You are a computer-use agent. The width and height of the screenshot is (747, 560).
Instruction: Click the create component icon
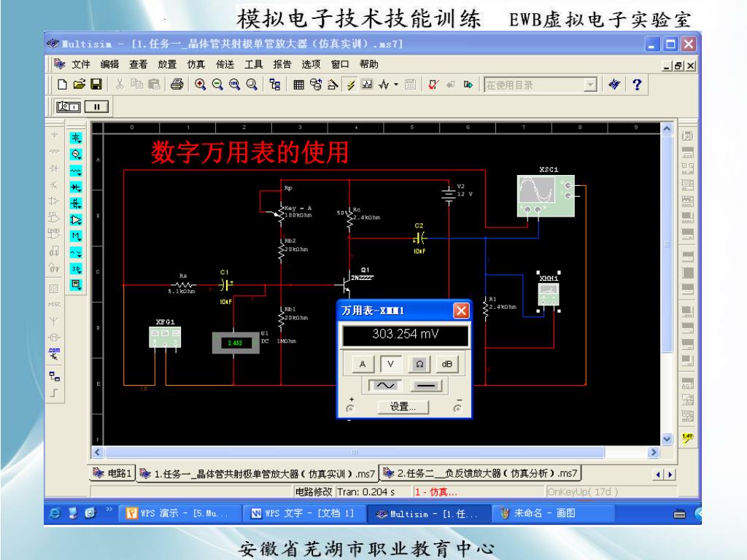(333, 85)
